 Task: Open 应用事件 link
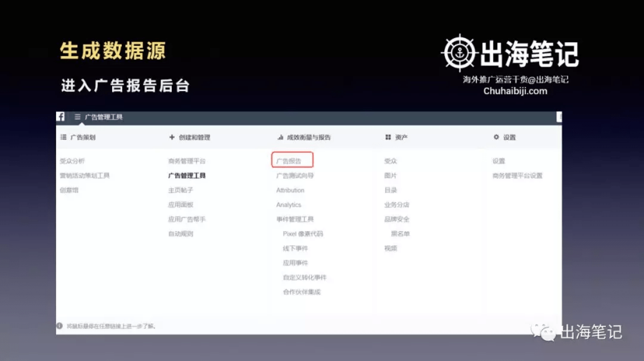click(296, 263)
